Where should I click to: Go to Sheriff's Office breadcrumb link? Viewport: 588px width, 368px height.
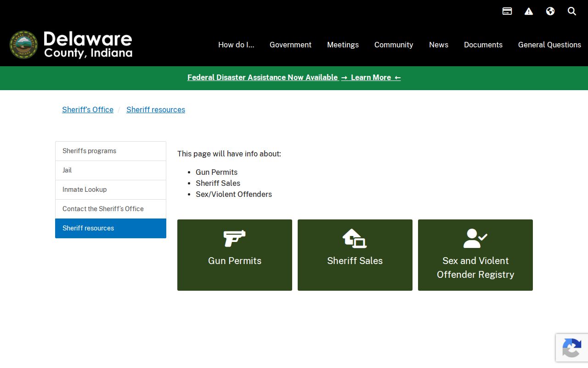[88, 109]
